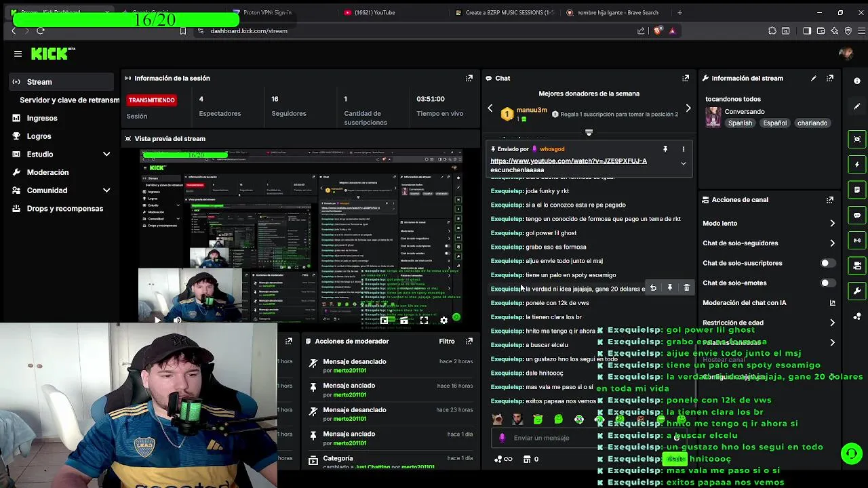
Task: Pin the hovered chat message
Action: click(x=670, y=288)
